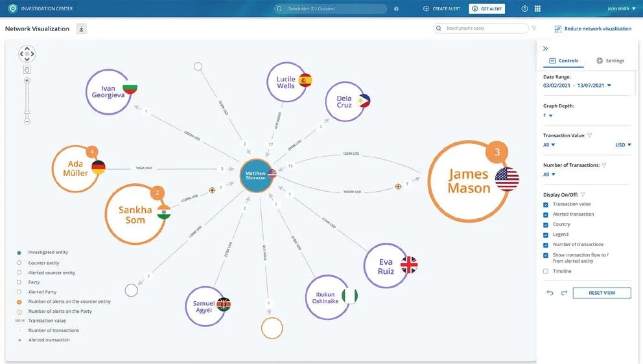Select the Ibukun Oshinaike node
The height and width of the screenshot is (364, 643).
327,297
